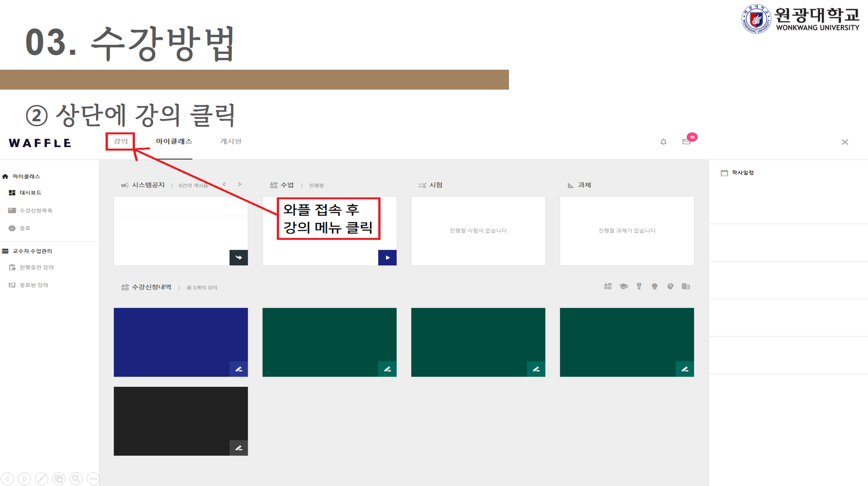Viewport: 868px width, 486px height.
Task: Open the 게시판 tab
Action: coord(231,141)
